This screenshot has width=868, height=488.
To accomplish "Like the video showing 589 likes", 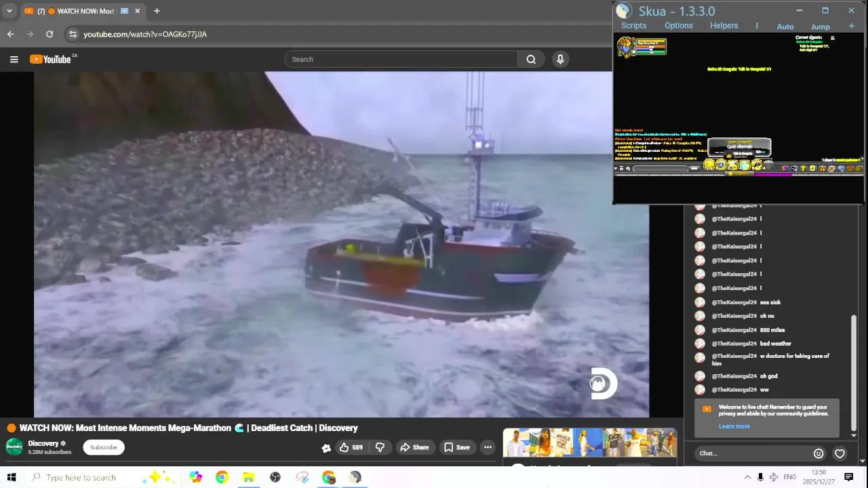I will (352, 447).
